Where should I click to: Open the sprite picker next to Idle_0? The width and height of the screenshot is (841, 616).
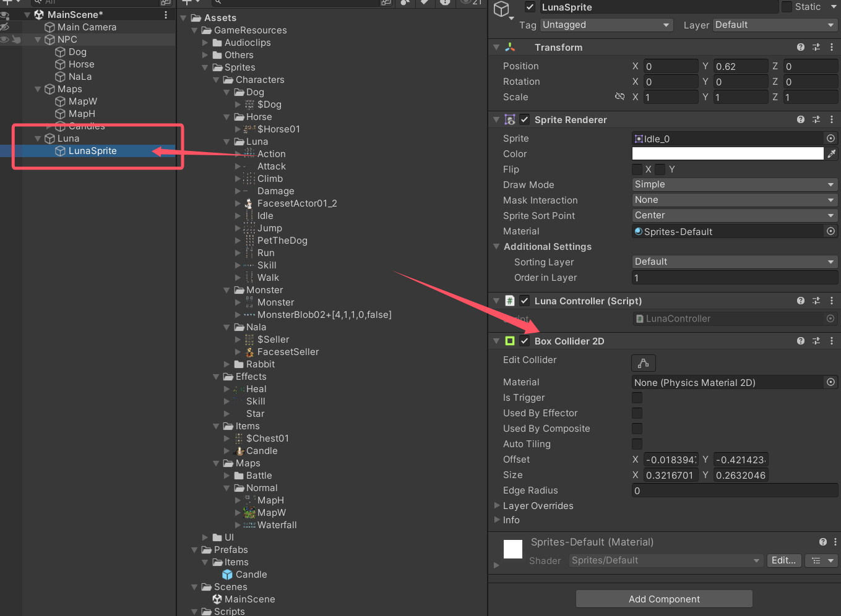point(830,138)
